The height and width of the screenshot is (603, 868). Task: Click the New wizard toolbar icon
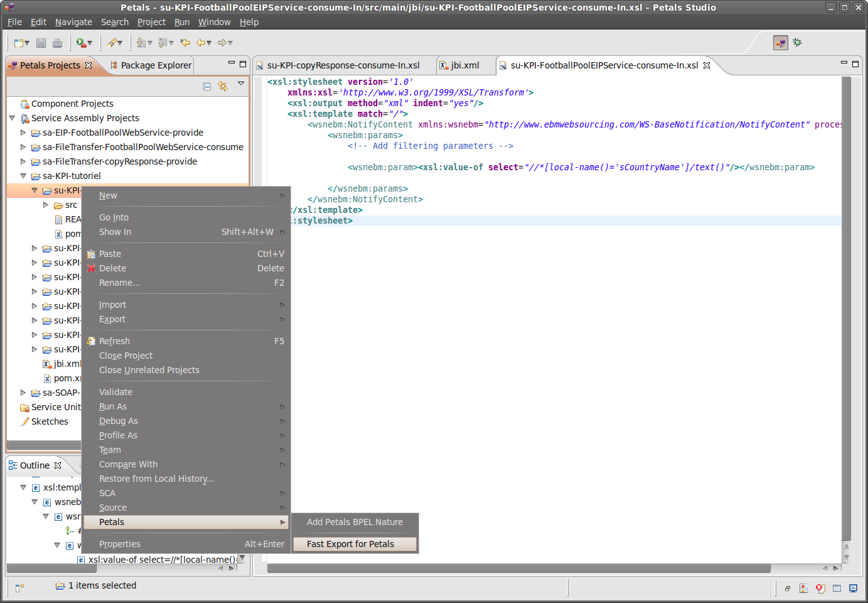click(x=19, y=43)
